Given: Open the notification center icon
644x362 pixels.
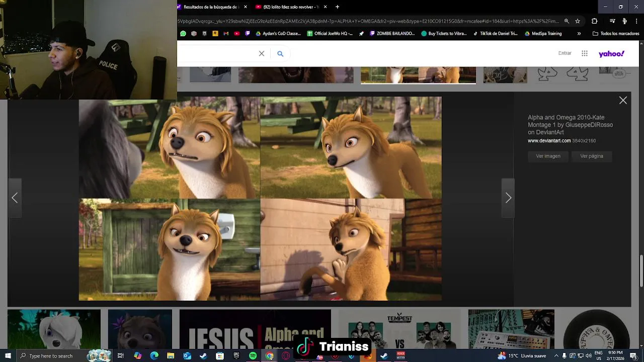Looking at the screenshot, I should click(633, 356).
